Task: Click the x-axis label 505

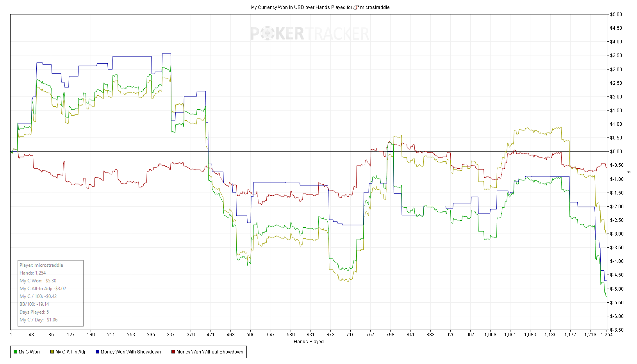Action: pyautogui.click(x=251, y=335)
